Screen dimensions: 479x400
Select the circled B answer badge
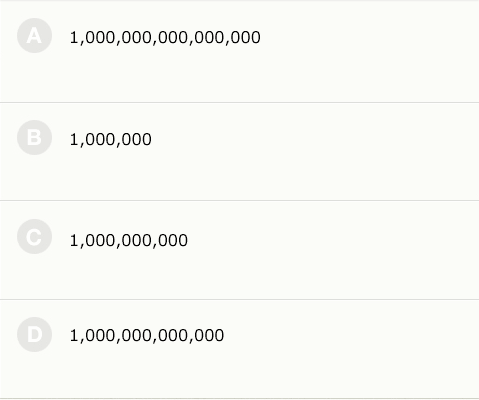(34, 138)
